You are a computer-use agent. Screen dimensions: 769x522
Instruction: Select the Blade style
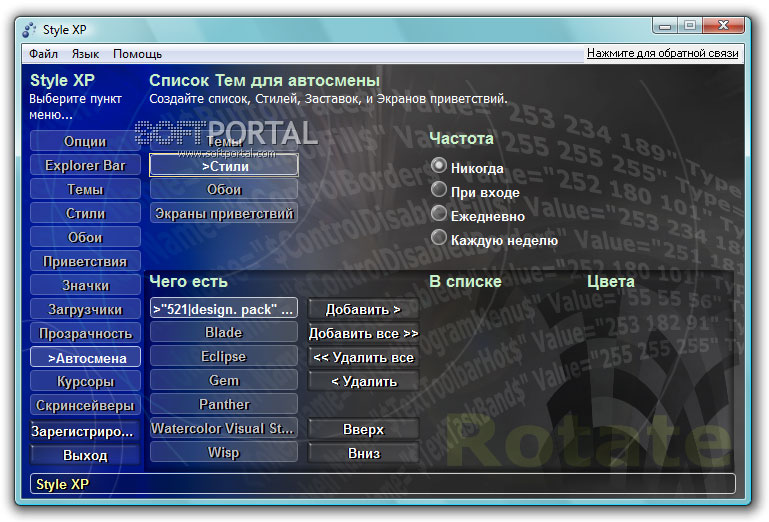[x=224, y=332]
